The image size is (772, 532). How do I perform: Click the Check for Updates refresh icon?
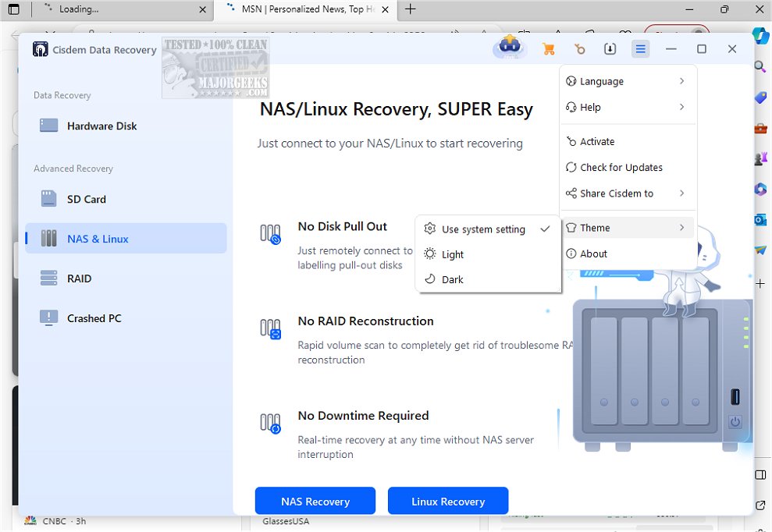(571, 168)
